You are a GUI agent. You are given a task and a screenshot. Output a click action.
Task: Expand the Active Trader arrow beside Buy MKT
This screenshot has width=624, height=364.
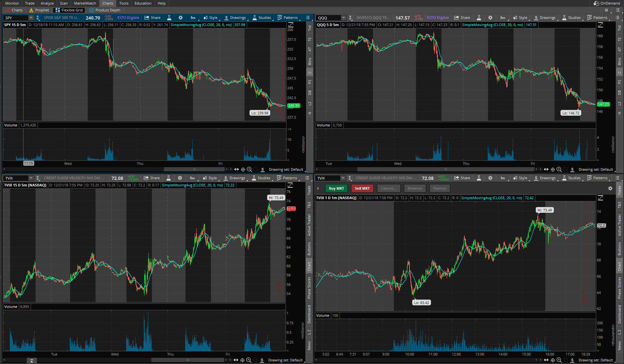click(318, 188)
